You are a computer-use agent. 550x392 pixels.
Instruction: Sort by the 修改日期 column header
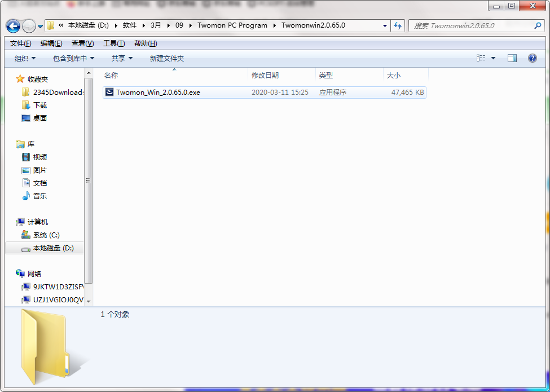pyautogui.click(x=281, y=76)
